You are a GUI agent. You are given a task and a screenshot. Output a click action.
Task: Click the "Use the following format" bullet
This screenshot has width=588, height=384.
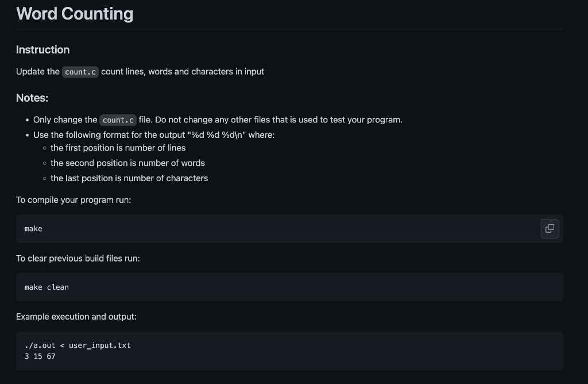tap(154, 135)
